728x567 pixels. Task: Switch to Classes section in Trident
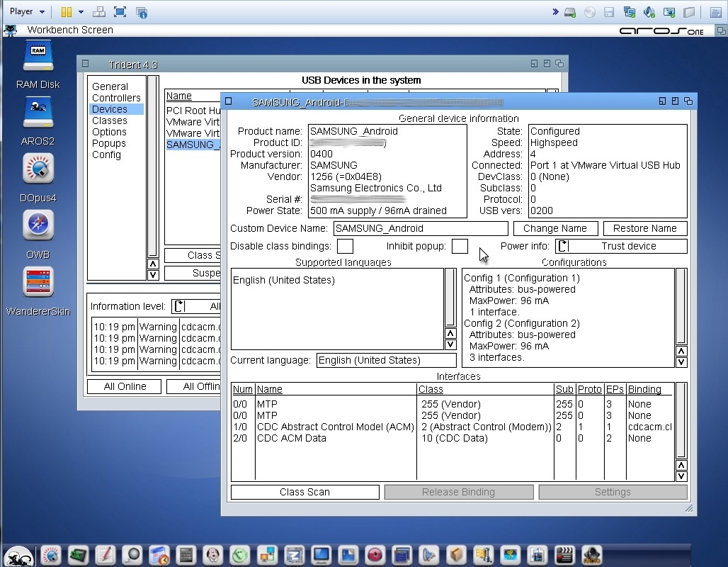coord(110,120)
